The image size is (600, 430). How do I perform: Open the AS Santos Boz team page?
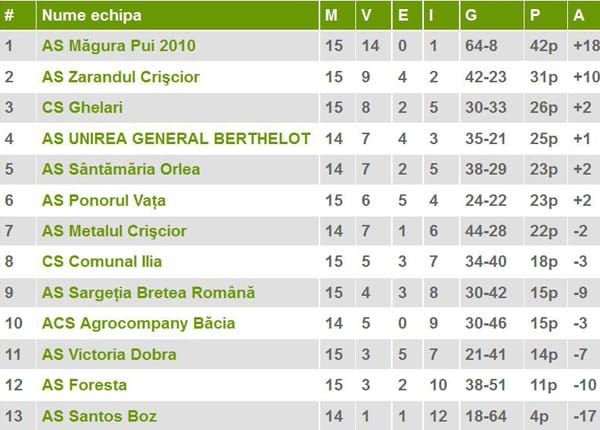pyautogui.click(x=99, y=416)
